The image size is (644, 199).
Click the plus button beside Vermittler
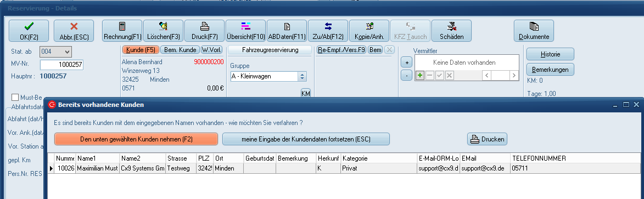(x=406, y=63)
